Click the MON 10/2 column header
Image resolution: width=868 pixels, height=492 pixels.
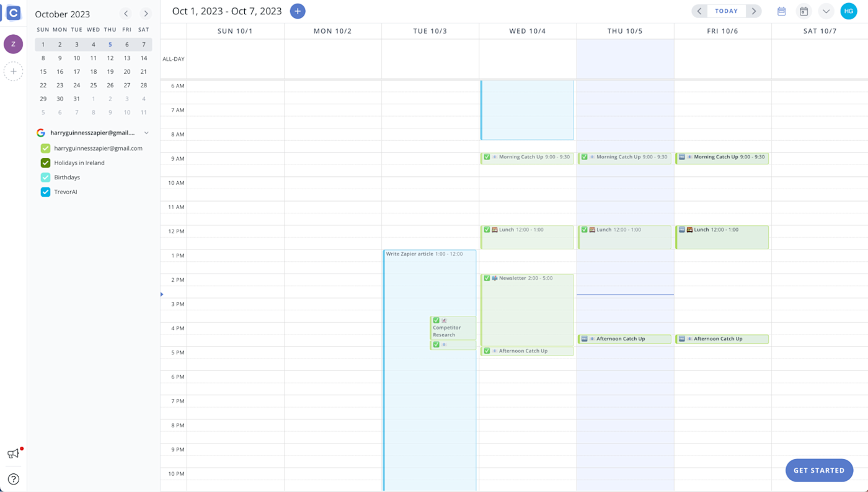pos(333,31)
